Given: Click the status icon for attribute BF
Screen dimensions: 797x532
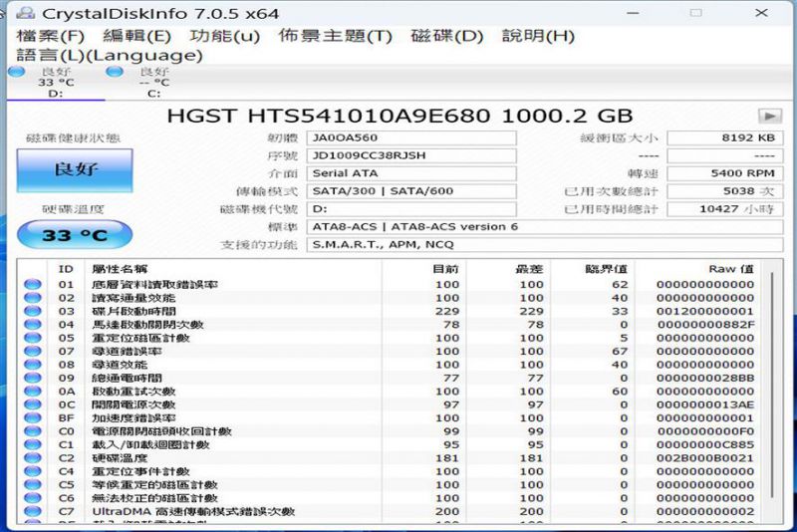Looking at the screenshot, I should coord(33,417).
